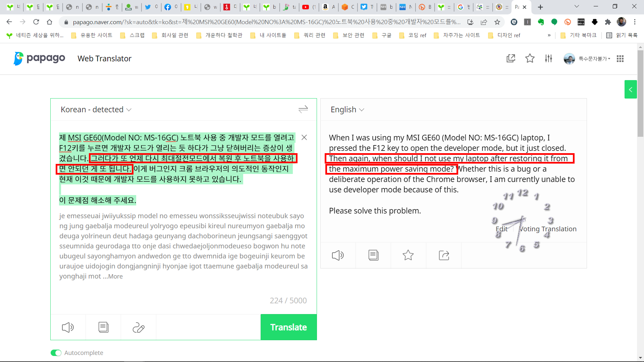Share this page from the address bar
644x362 pixels.
point(484,22)
